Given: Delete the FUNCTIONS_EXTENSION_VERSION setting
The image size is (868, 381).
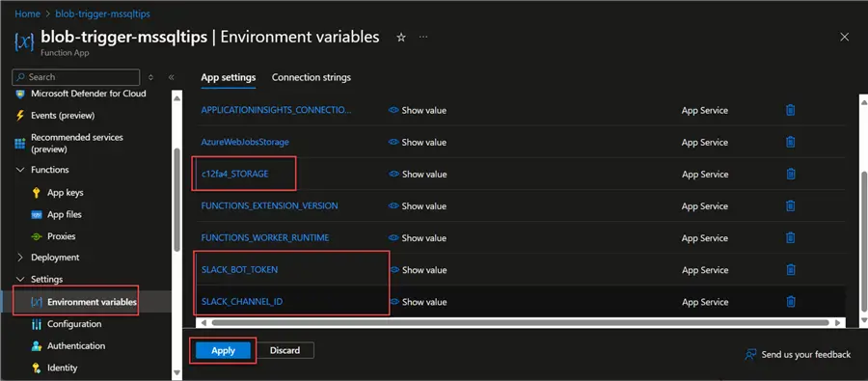Looking at the screenshot, I should coord(791,206).
